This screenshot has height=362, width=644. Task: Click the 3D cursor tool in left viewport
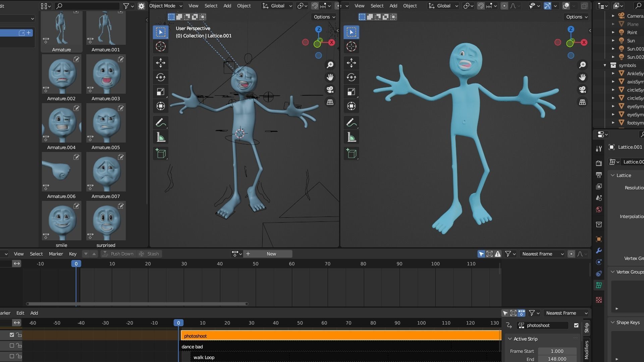[x=161, y=47]
